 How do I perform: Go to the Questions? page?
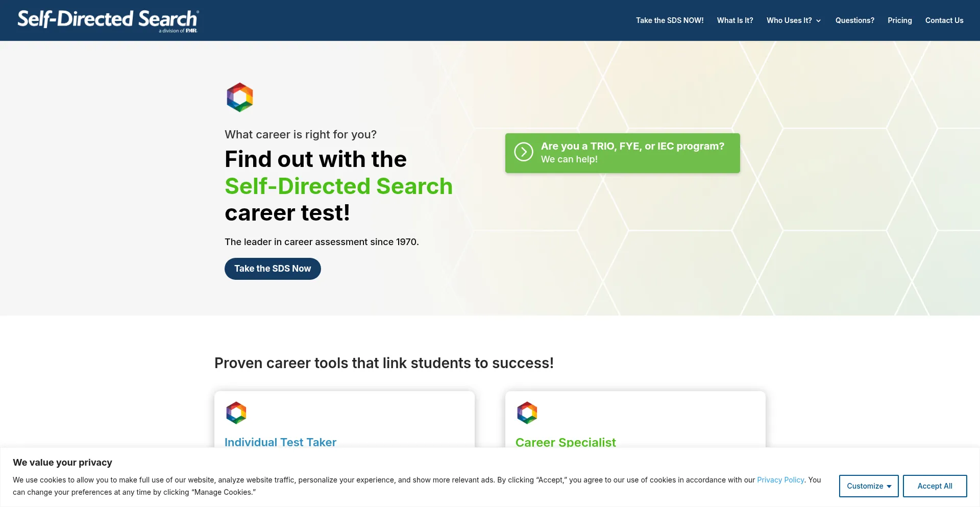pos(855,20)
